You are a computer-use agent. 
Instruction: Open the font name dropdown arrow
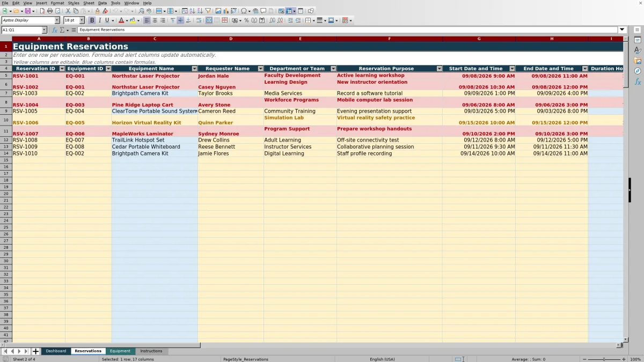tap(57, 20)
